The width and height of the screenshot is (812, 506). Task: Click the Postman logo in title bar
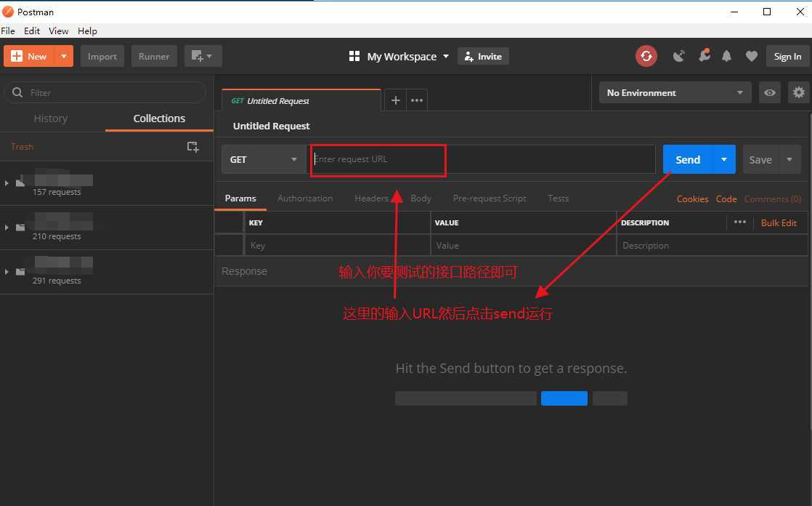(8, 12)
